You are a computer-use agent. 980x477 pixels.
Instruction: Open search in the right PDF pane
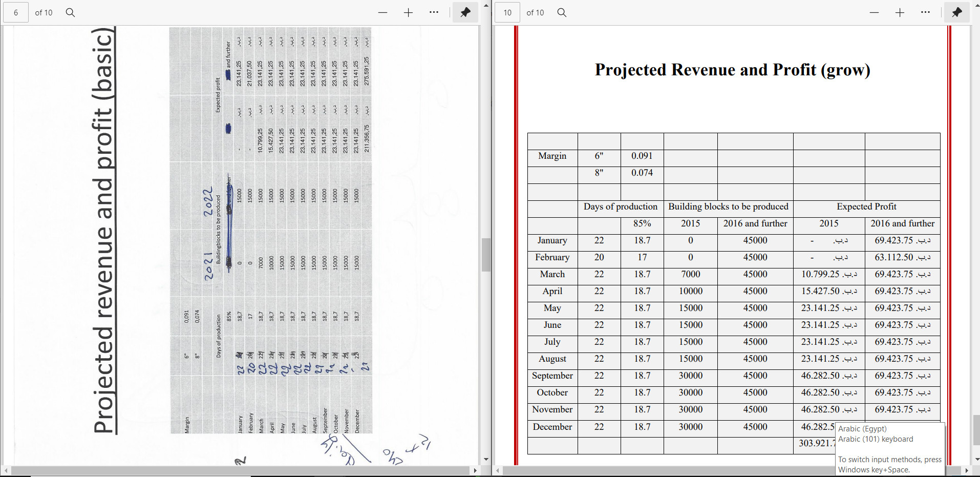[562, 12]
